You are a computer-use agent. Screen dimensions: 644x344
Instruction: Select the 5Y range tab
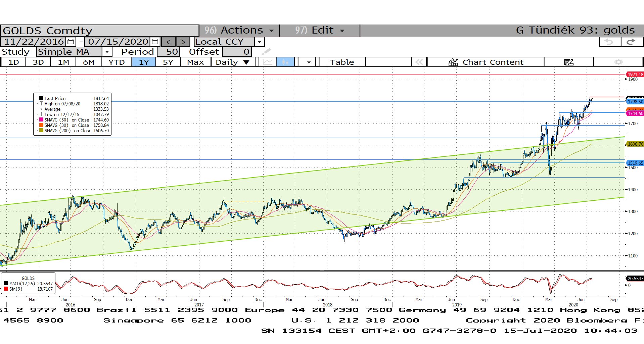[168, 62]
